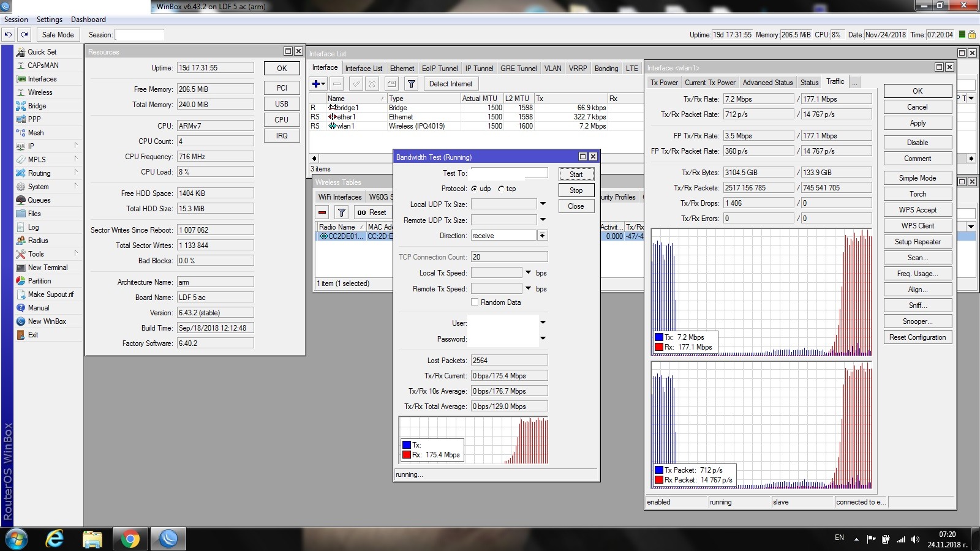The width and height of the screenshot is (980, 551).
Task: Select the udp protocol radio button
Action: click(x=475, y=189)
